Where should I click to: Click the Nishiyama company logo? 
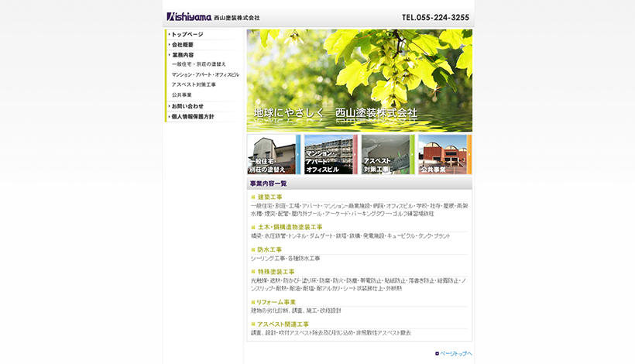tap(189, 17)
